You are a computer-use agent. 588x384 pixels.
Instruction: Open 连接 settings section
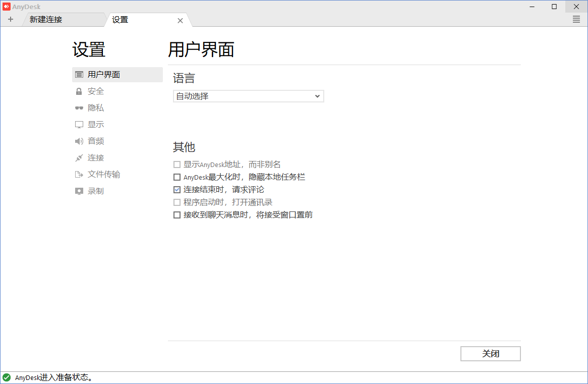(x=117, y=157)
